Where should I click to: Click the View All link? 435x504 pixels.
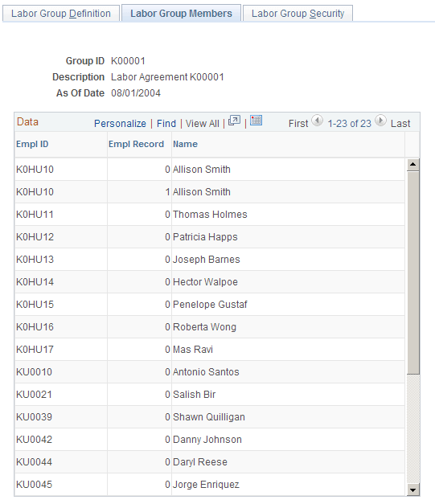203,124
